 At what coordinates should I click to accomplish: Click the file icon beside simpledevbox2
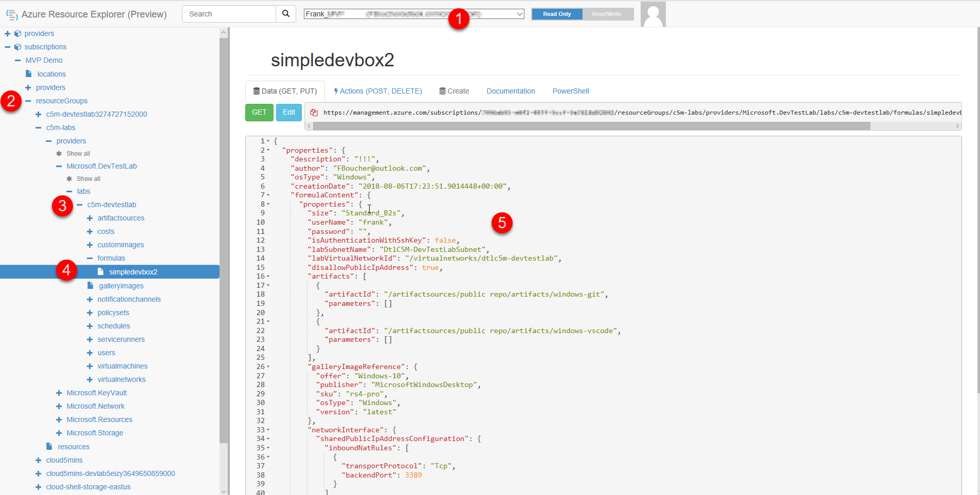pyautogui.click(x=101, y=272)
